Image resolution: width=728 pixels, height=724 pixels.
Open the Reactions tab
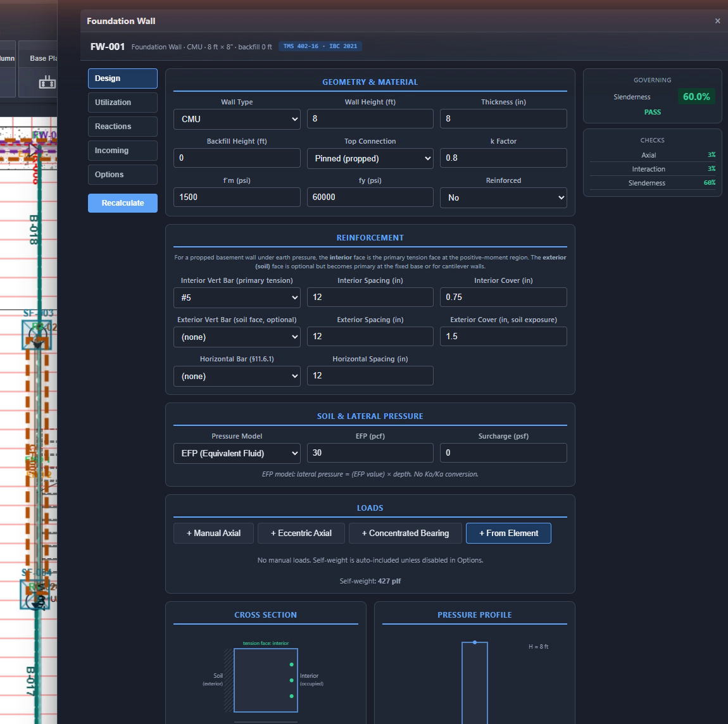coord(123,127)
